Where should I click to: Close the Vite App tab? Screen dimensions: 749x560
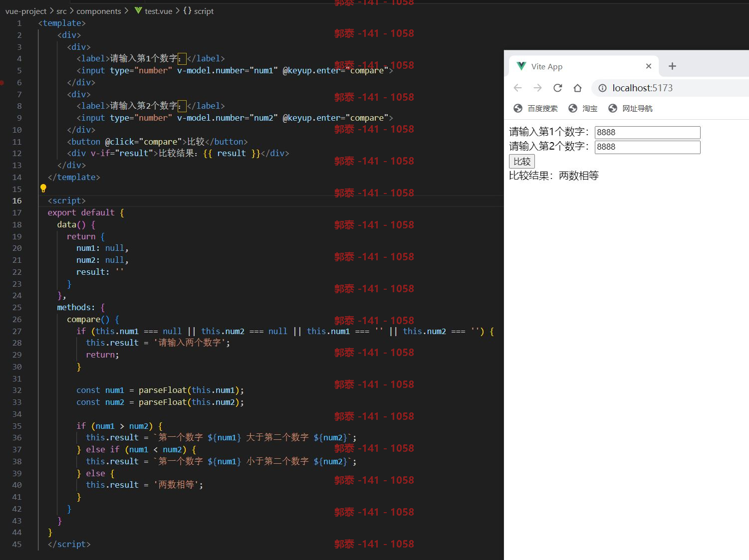648,66
